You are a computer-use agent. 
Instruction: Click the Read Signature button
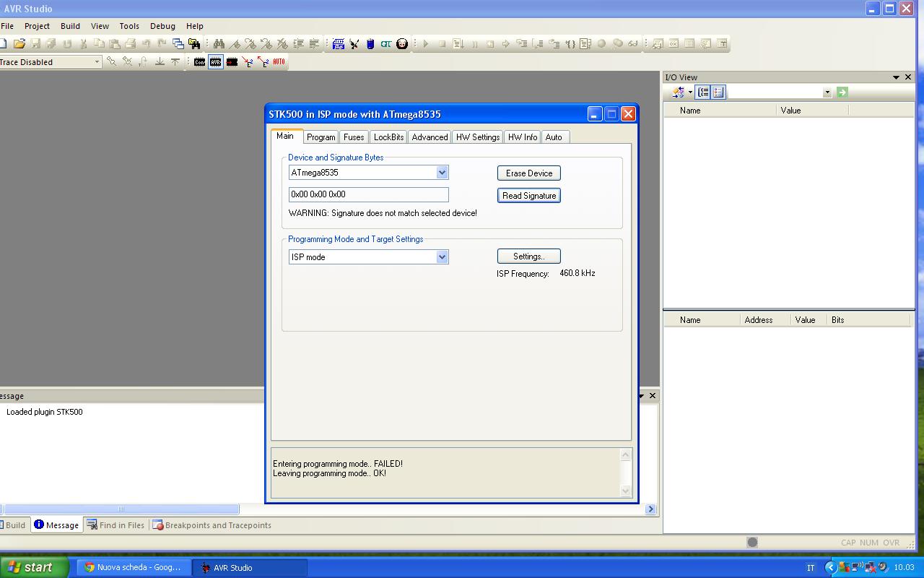click(x=529, y=196)
